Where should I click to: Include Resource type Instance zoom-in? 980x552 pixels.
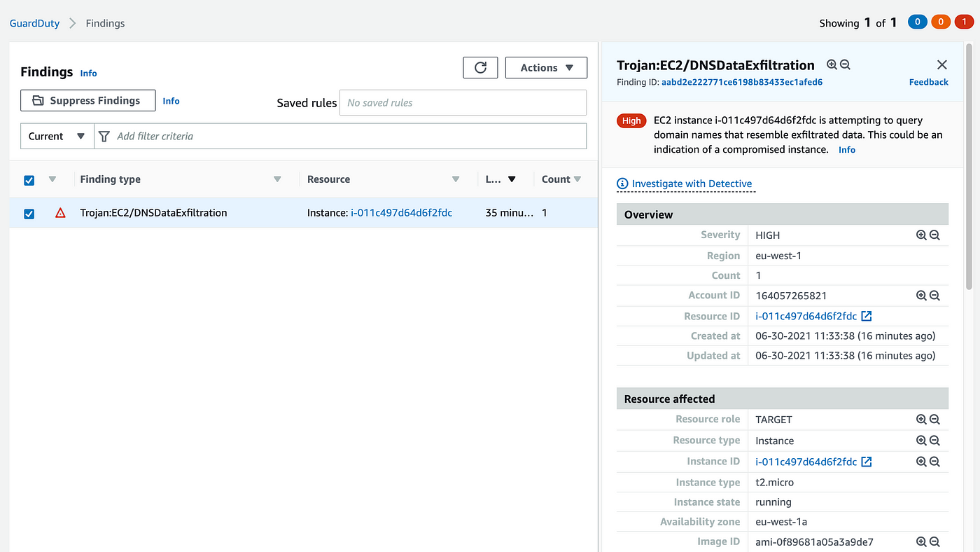coord(921,441)
